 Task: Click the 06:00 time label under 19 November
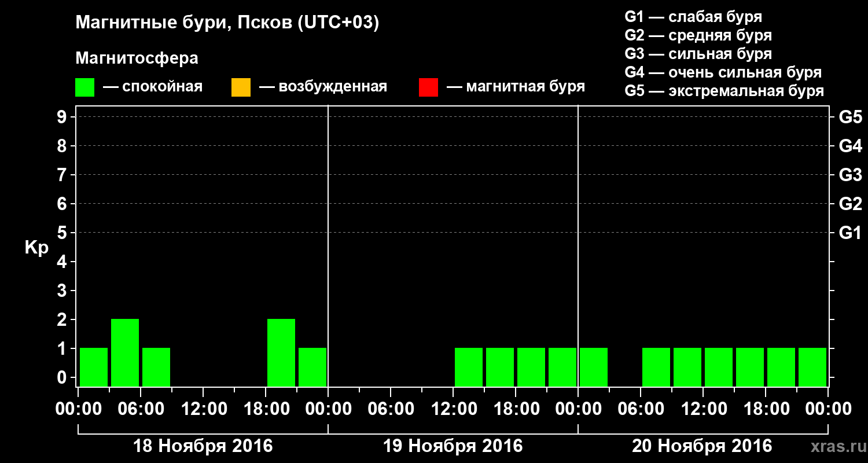(x=391, y=409)
